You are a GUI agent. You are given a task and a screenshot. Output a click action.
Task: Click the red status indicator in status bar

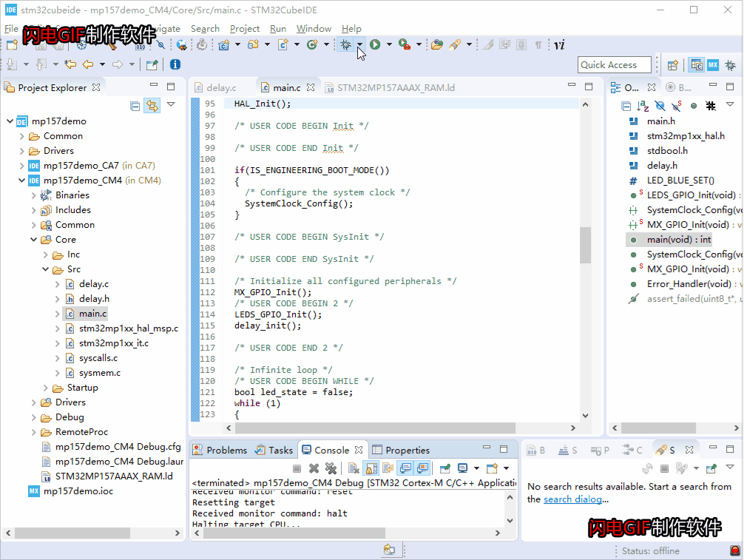click(x=735, y=550)
